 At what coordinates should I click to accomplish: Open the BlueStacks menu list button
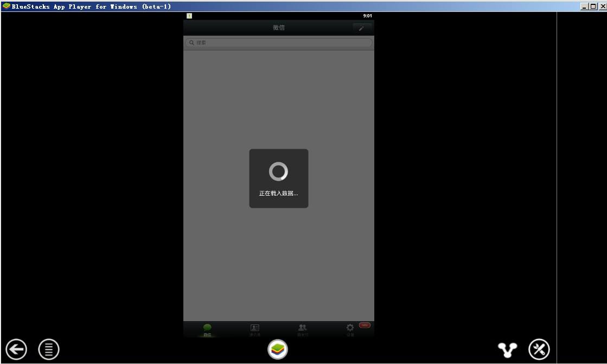[49, 349]
